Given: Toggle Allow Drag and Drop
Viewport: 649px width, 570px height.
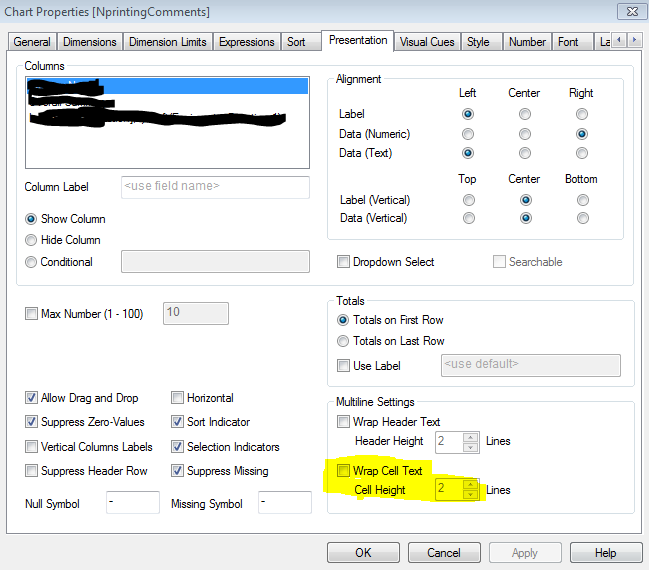Looking at the screenshot, I should (x=31, y=398).
